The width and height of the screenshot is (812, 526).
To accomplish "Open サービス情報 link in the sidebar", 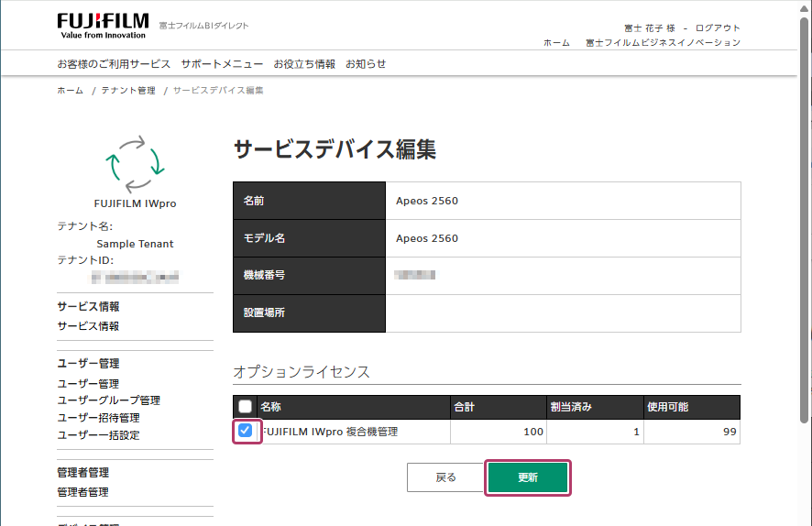I will pyautogui.click(x=88, y=326).
